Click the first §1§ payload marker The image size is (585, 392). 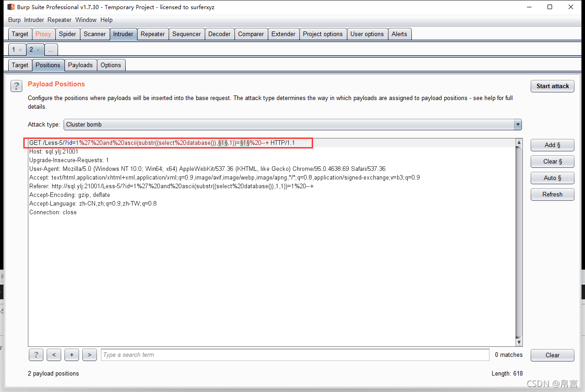point(223,143)
